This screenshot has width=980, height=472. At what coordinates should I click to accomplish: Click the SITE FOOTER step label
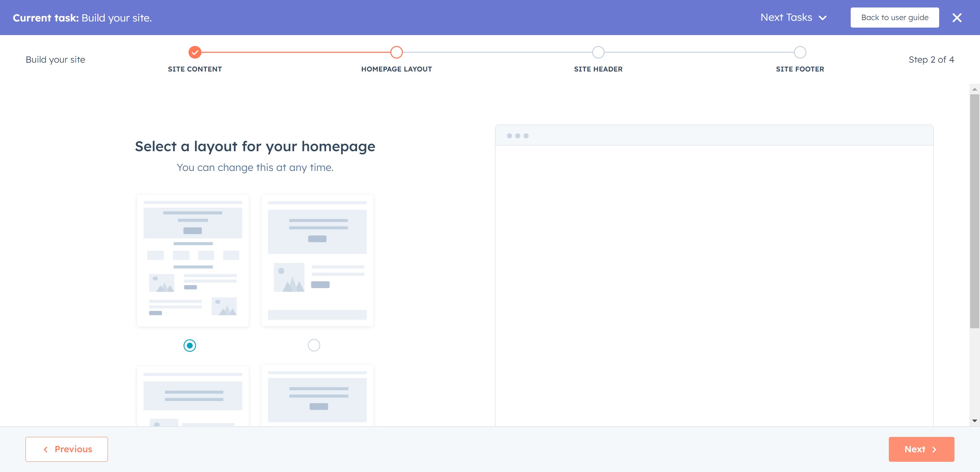click(x=800, y=69)
